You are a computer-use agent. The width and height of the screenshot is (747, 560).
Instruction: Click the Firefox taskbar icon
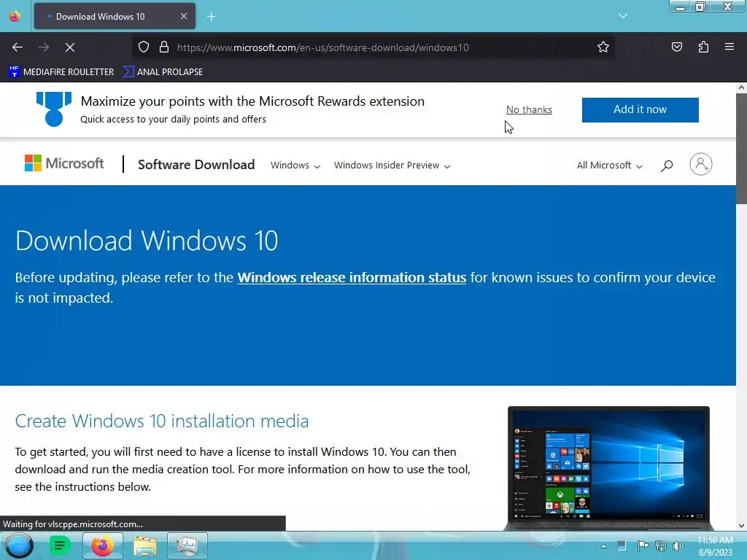102,545
